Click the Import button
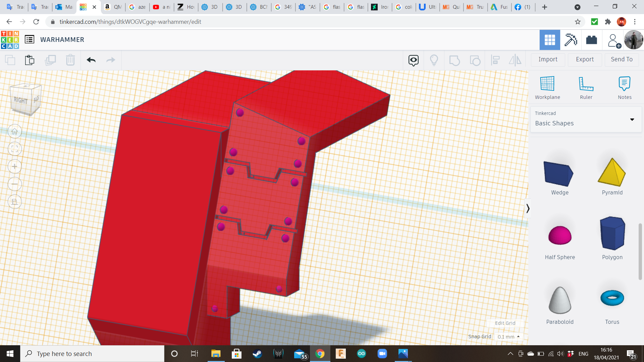The width and height of the screenshot is (644, 362). click(548, 59)
